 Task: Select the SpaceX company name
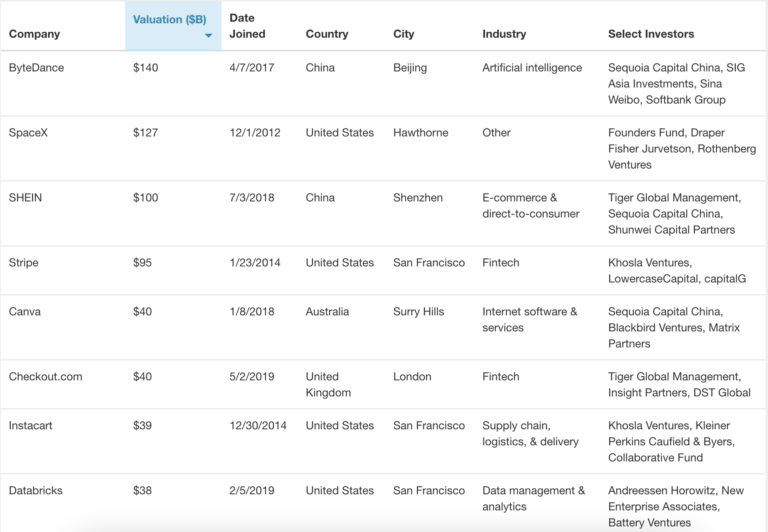pyautogui.click(x=28, y=133)
